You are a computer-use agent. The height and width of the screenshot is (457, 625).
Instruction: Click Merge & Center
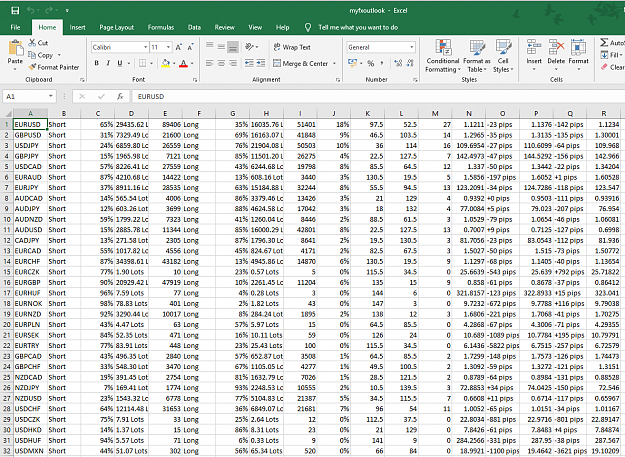click(301, 63)
